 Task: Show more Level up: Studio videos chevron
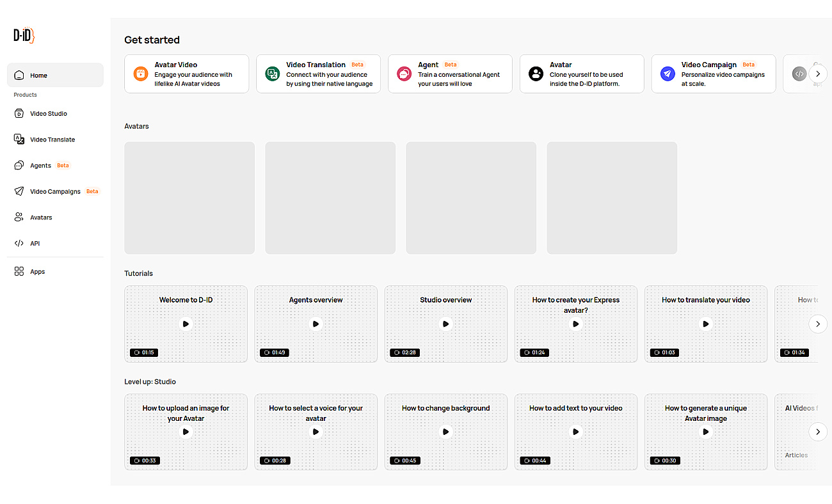[x=818, y=432]
